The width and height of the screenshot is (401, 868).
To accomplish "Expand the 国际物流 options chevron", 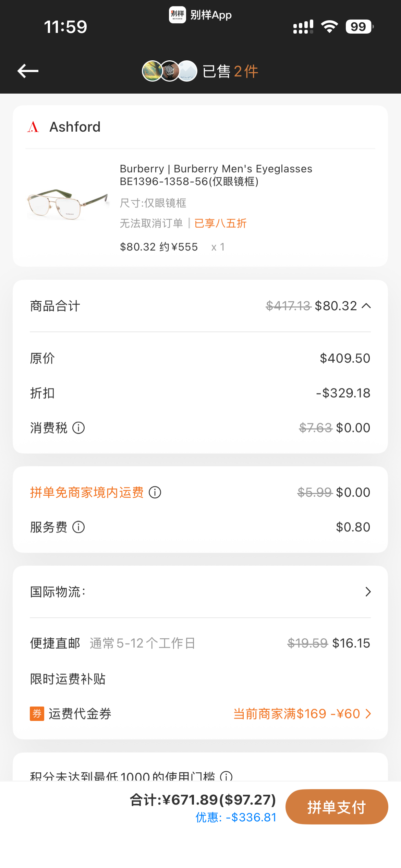I will click(368, 592).
